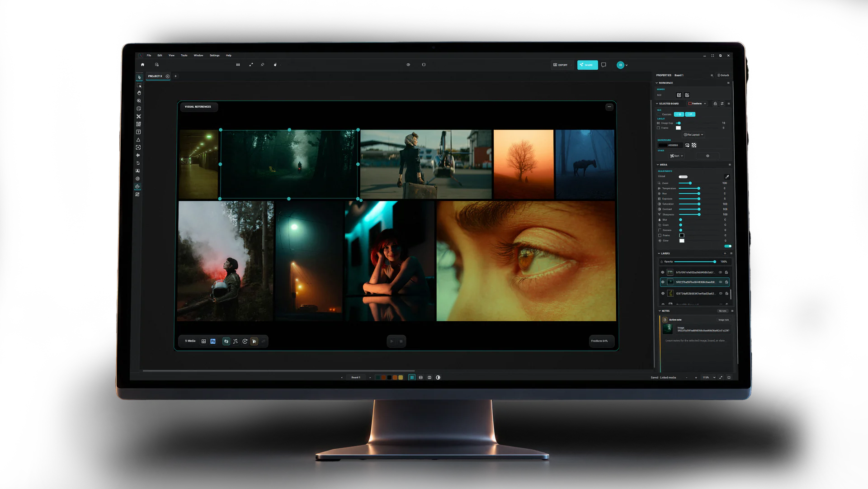Click the crossed tools icon in left toolbar
The height and width of the screenshot is (489, 868).
(138, 116)
